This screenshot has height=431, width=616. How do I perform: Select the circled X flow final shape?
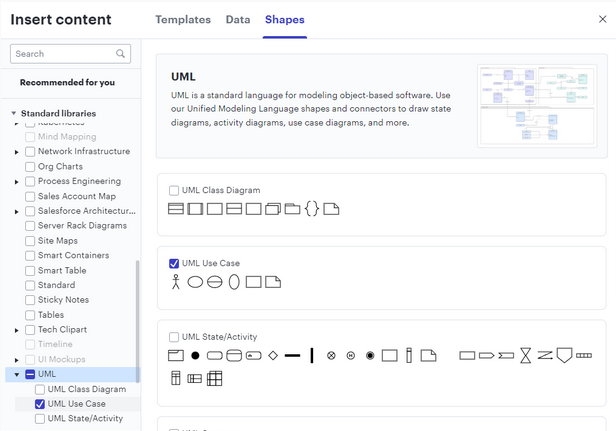[x=331, y=355]
